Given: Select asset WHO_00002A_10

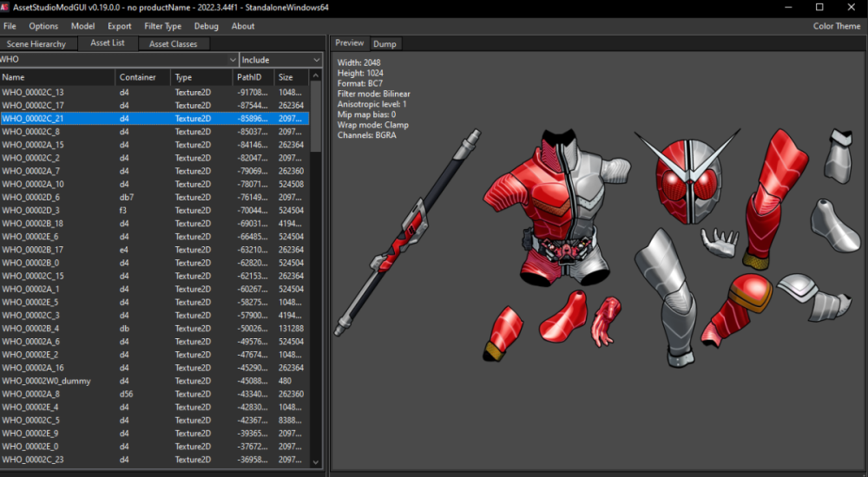Looking at the screenshot, I should (x=155, y=184).
